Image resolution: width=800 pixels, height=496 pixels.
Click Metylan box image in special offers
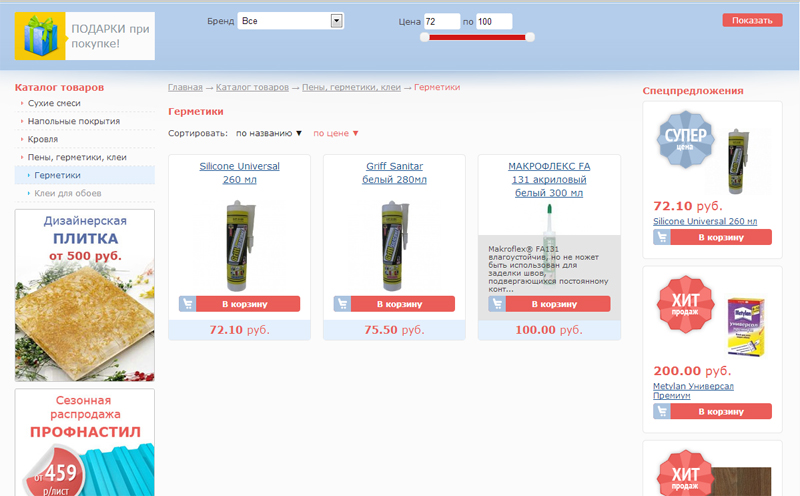tap(745, 327)
